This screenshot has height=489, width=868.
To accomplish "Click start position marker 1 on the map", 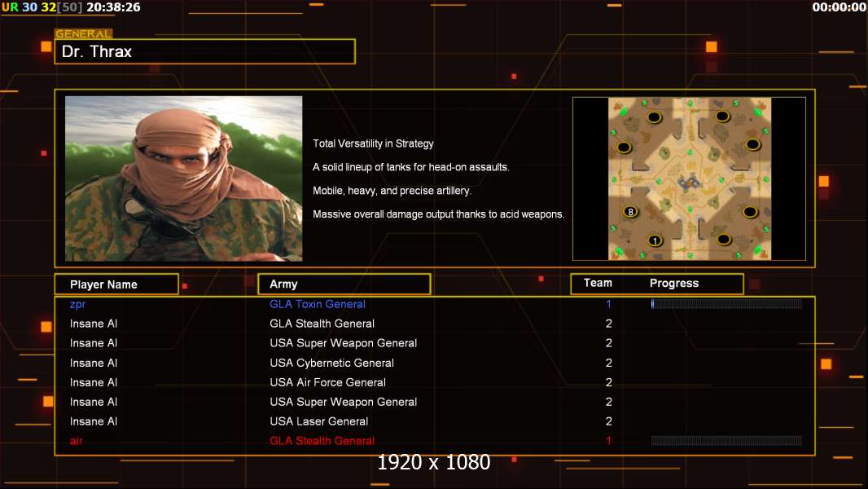I will pos(655,241).
